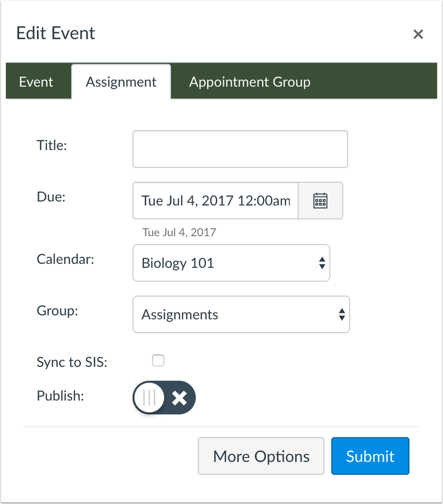Screen dimensions: 443x504
Task: Dismiss the Edit Event dialog with the X icon
Action: point(418,34)
